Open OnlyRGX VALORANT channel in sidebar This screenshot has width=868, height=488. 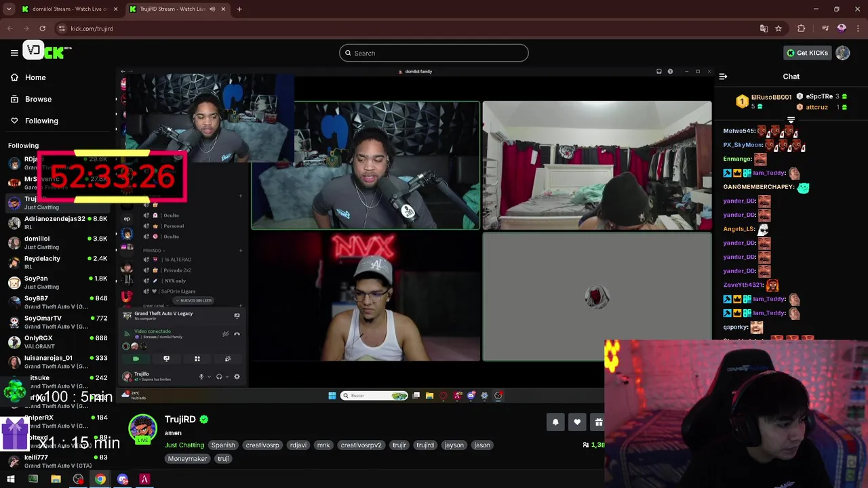pos(58,342)
